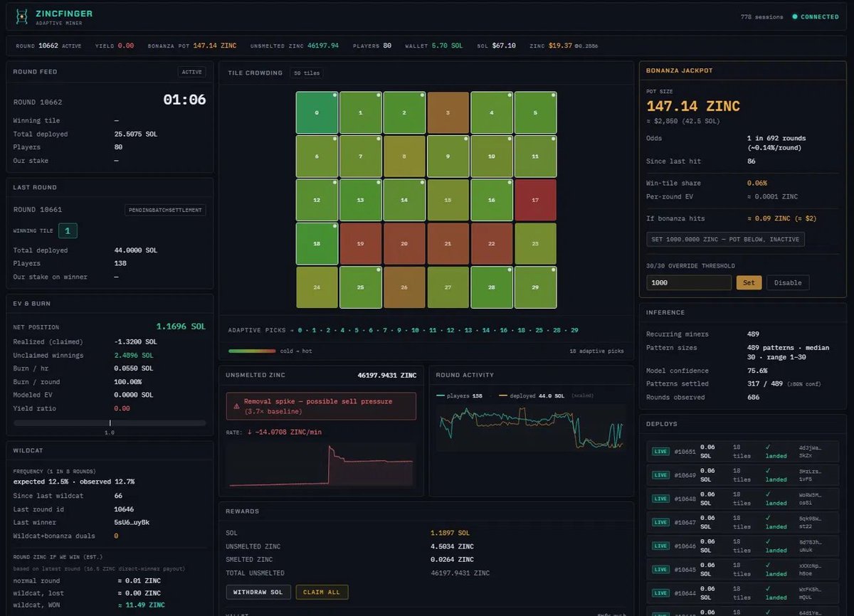Click the Withdraw SOL button
Viewport: 854px width, 616px height.
(257, 592)
